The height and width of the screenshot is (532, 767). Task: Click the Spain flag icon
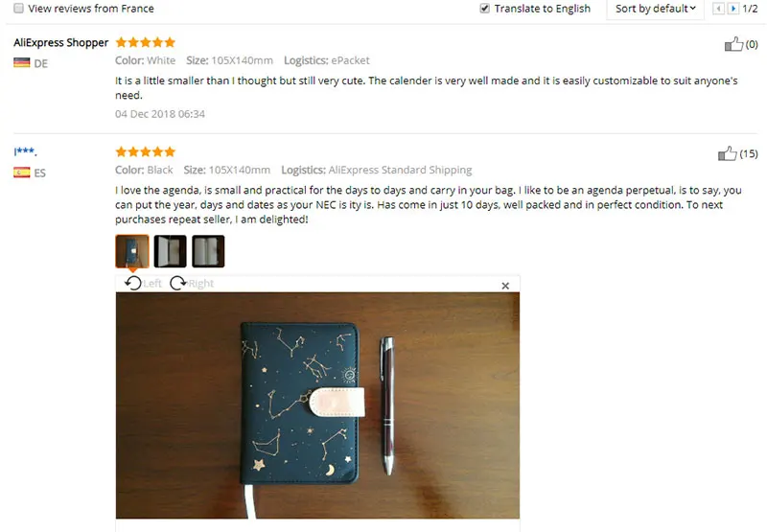[x=21, y=173]
